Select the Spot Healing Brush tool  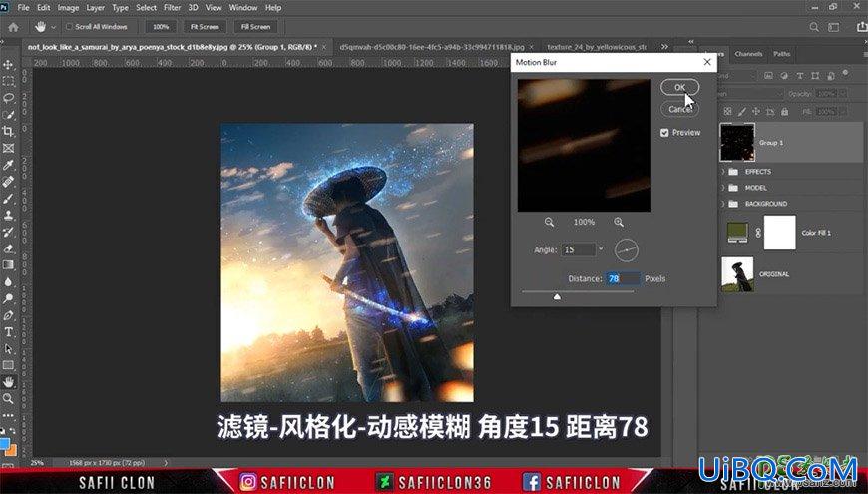(8, 182)
